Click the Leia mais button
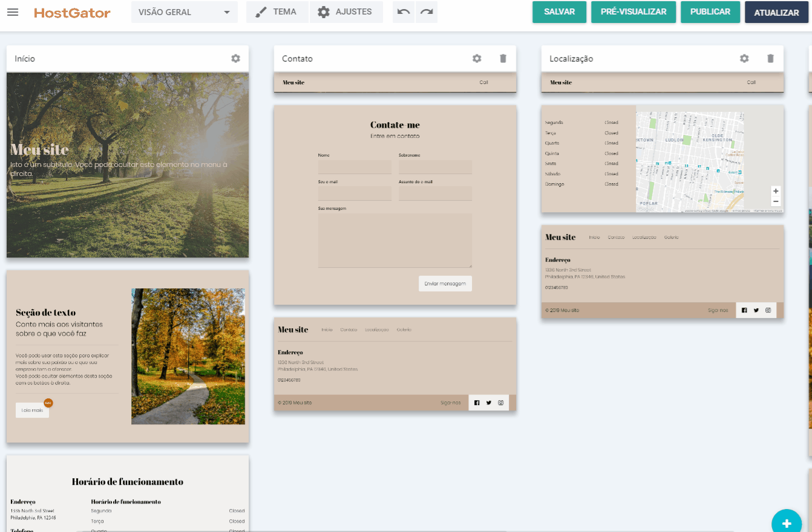 tap(32, 410)
